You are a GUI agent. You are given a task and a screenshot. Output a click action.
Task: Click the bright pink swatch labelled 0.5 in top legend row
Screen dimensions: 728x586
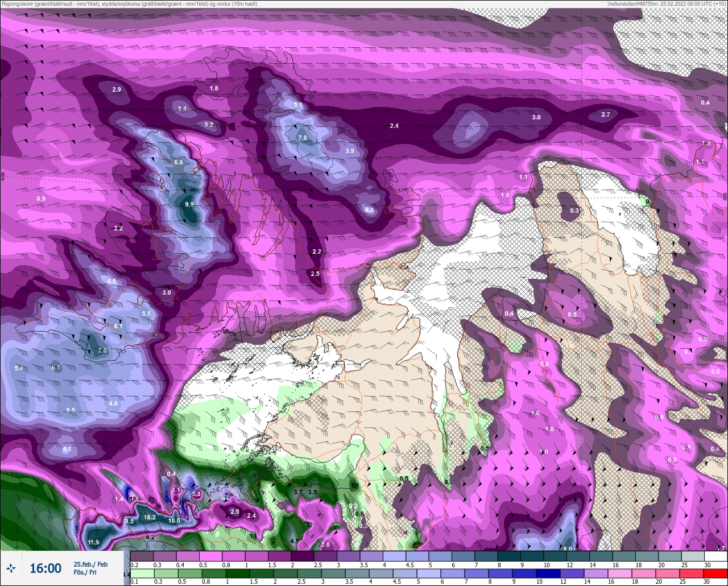pyautogui.click(x=210, y=556)
